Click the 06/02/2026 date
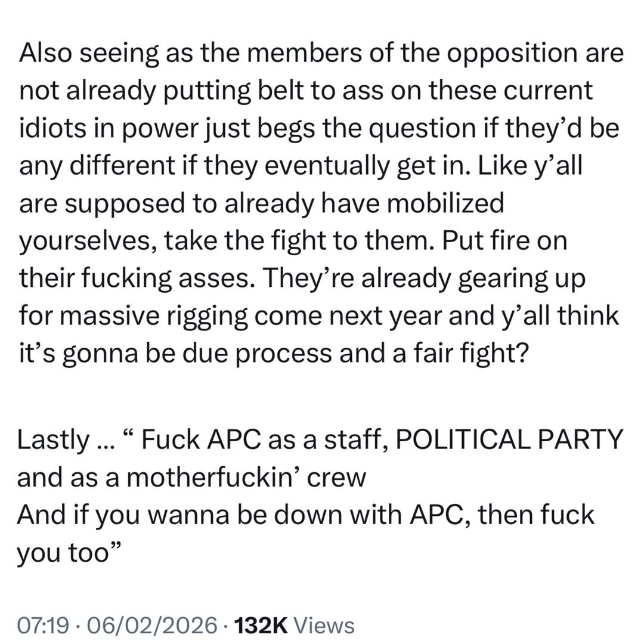644x644 pixels. tap(152, 626)
